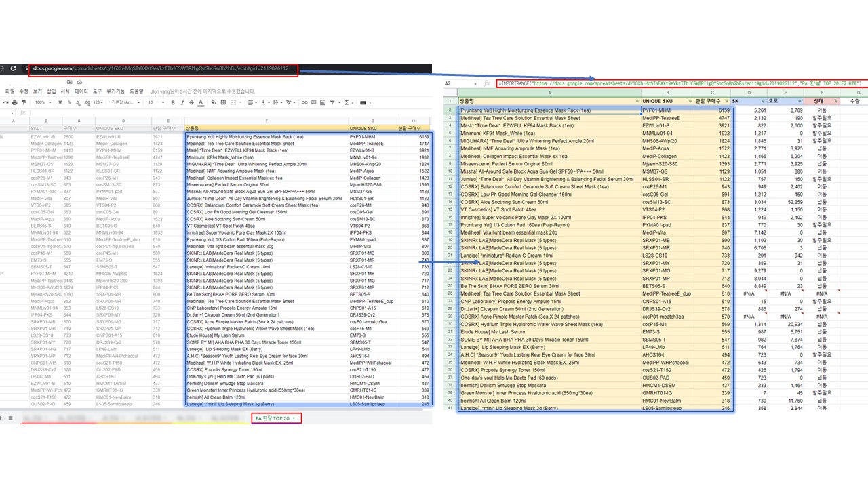Open the 100% zoom dropdown
868x488 pixels.
click(44, 102)
